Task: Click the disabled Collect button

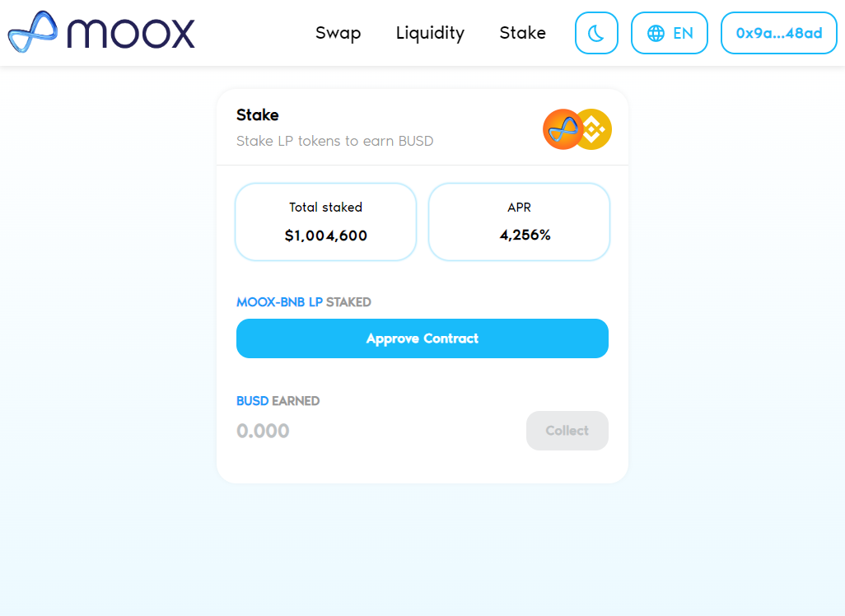Action: (x=567, y=431)
